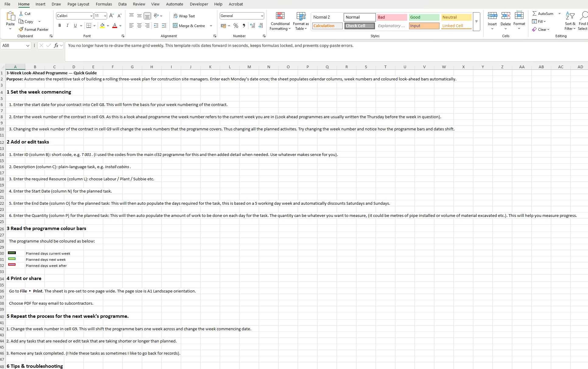The height and width of the screenshot is (369, 588).
Task: Open Conditional Formatting
Action: click(280, 21)
